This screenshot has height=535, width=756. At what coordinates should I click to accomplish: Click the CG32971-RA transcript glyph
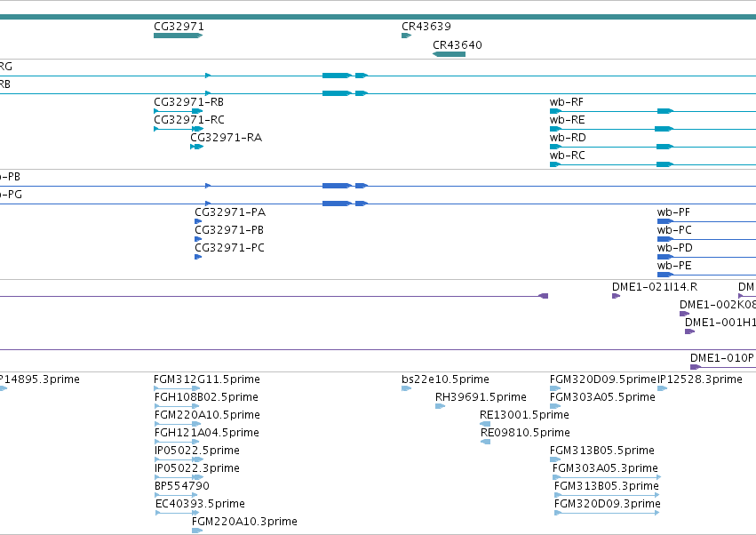point(196,147)
